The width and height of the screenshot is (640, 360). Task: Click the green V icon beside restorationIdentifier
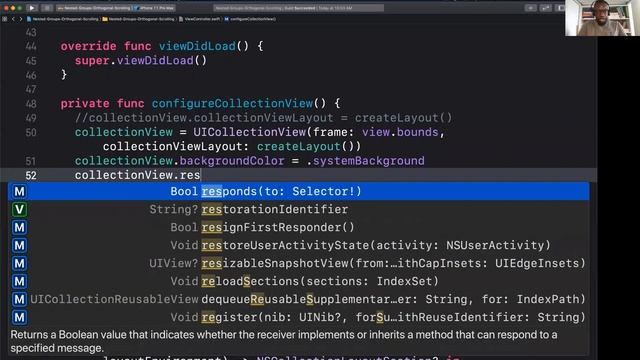click(19, 209)
